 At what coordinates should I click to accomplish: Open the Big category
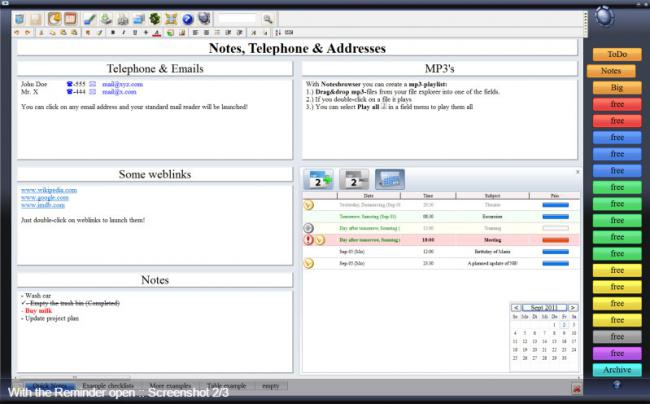coord(617,87)
